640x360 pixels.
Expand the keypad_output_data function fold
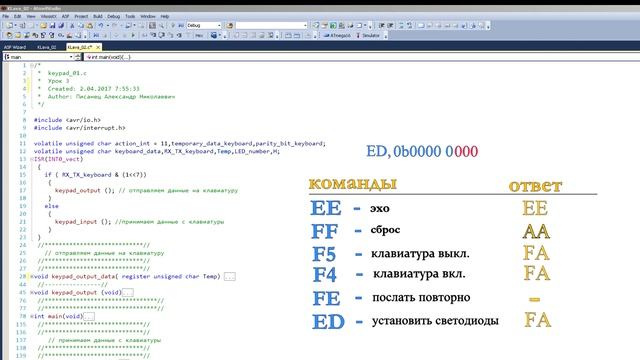[32, 277]
